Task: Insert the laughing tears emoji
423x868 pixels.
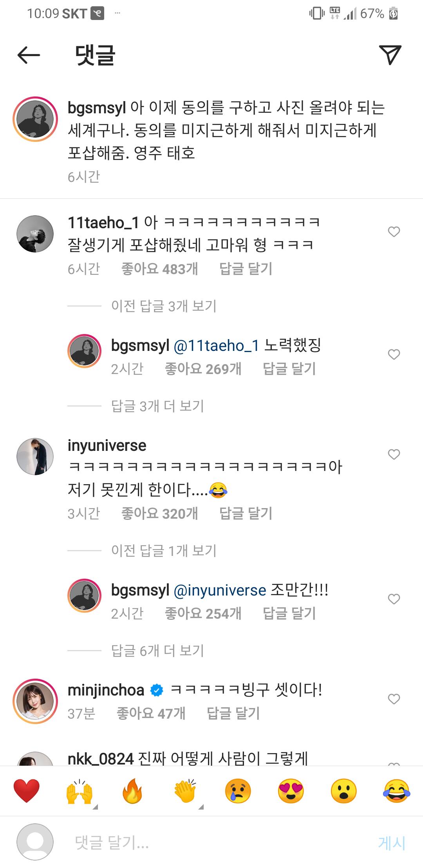Action: [396, 791]
